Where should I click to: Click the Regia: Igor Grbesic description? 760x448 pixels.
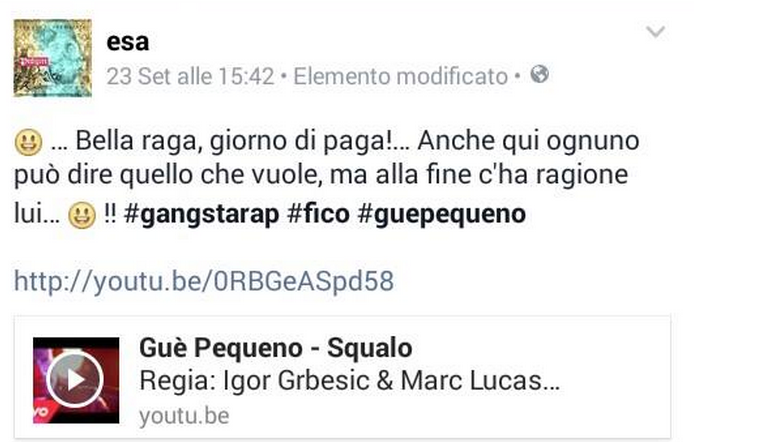(x=349, y=381)
